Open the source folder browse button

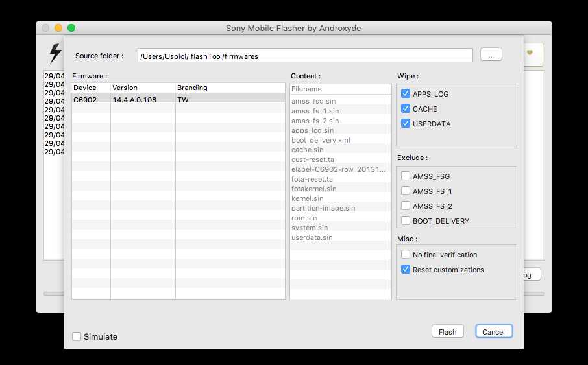point(491,54)
